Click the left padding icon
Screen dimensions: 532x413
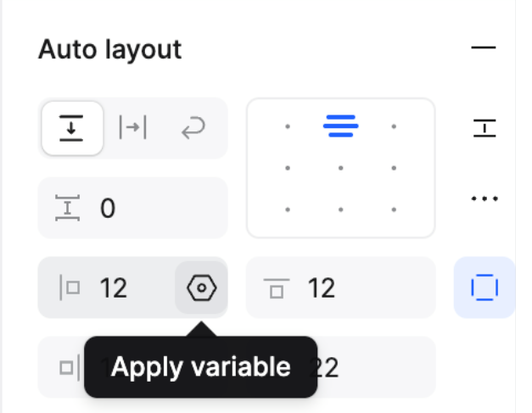[x=69, y=288]
